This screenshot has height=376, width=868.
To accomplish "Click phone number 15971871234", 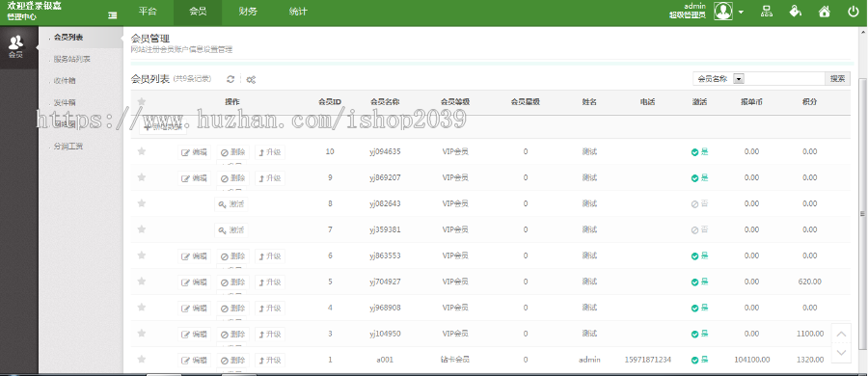I will coord(648,360).
